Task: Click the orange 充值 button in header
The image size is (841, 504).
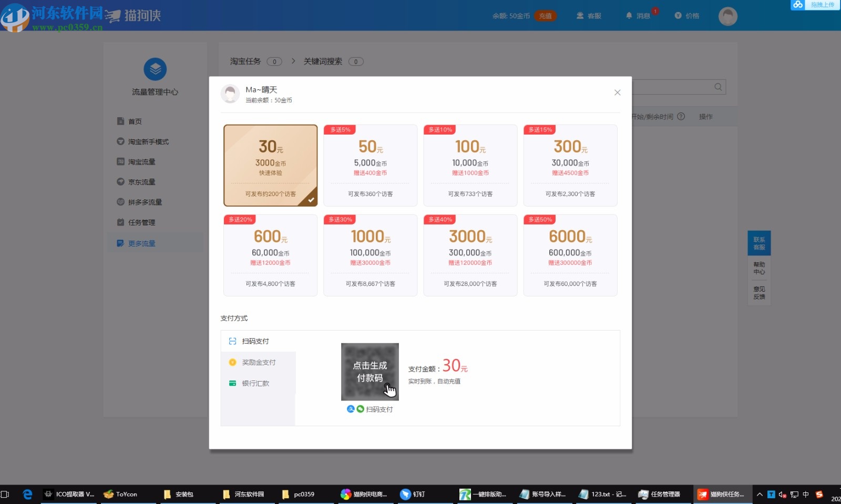Action: point(545,16)
